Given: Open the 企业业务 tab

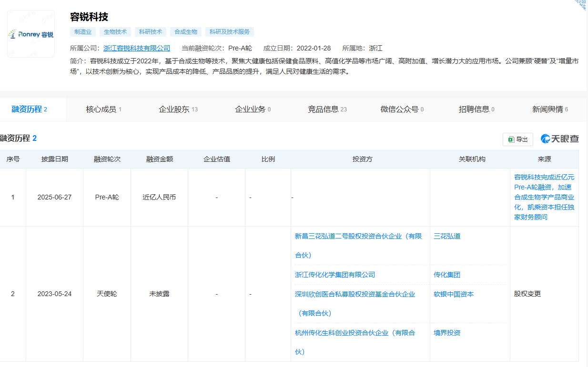Looking at the screenshot, I should (x=253, y=109).
